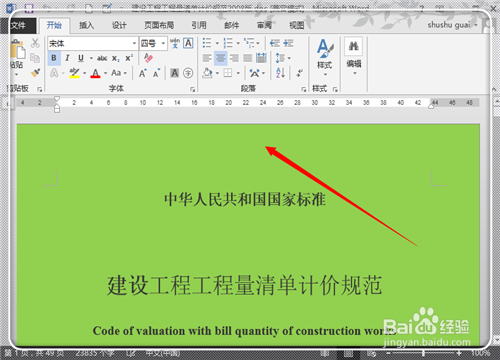Expand the highlight color arrow

tap(84, 73)
